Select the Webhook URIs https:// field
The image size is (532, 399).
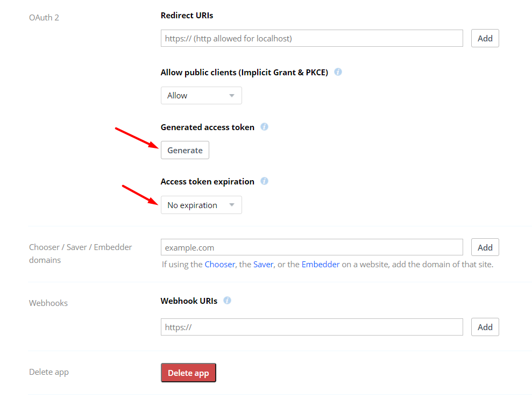(312, 327)
